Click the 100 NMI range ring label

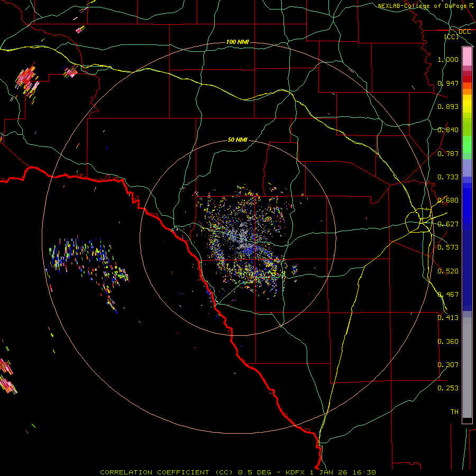point(237,42)
